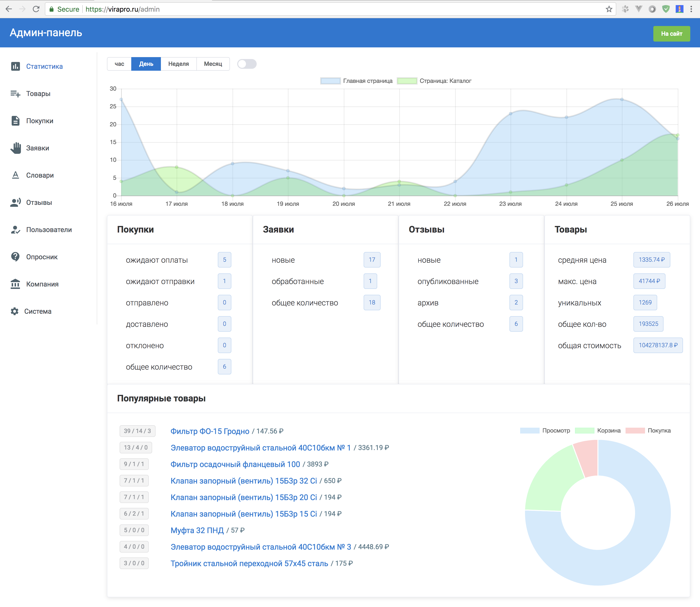Open Клапан запорный 15Б3р 15 Ci link
The width and height of the screenshot is (700, 607).
tap(244, 514)
